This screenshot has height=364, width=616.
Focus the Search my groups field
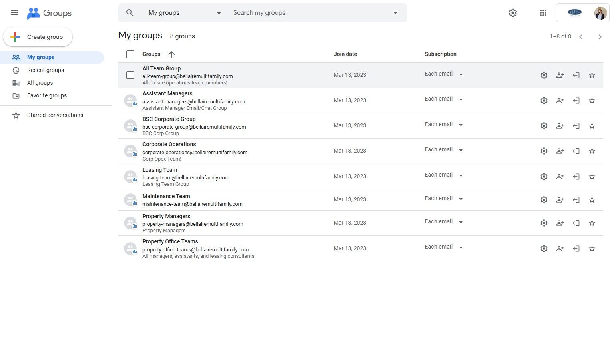308,13
